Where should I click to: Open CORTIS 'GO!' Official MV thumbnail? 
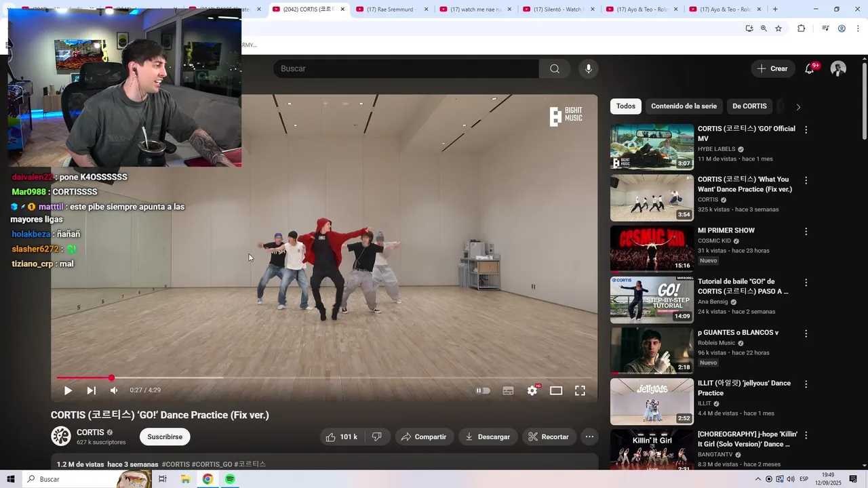652,146
